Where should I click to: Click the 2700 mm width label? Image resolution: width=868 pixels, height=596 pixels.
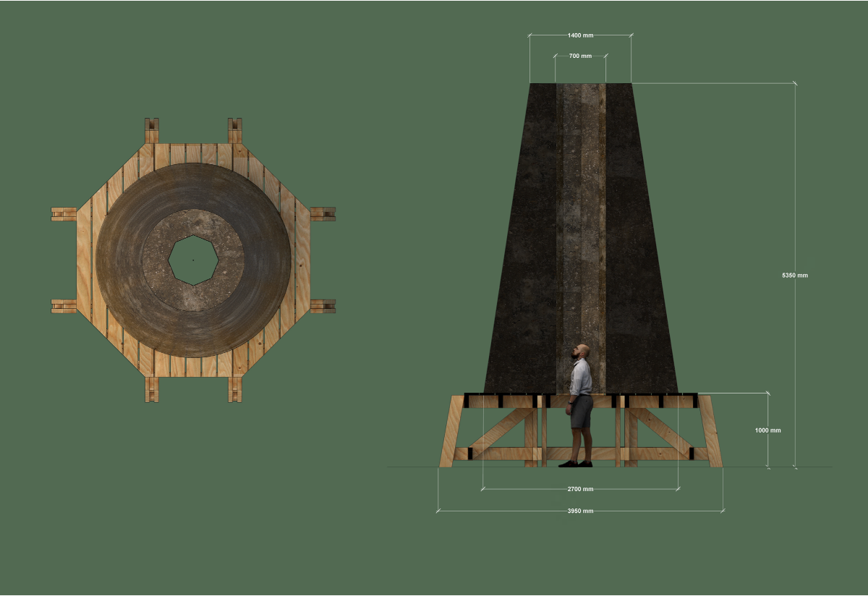pyautogui.click(x=580, y=489)
